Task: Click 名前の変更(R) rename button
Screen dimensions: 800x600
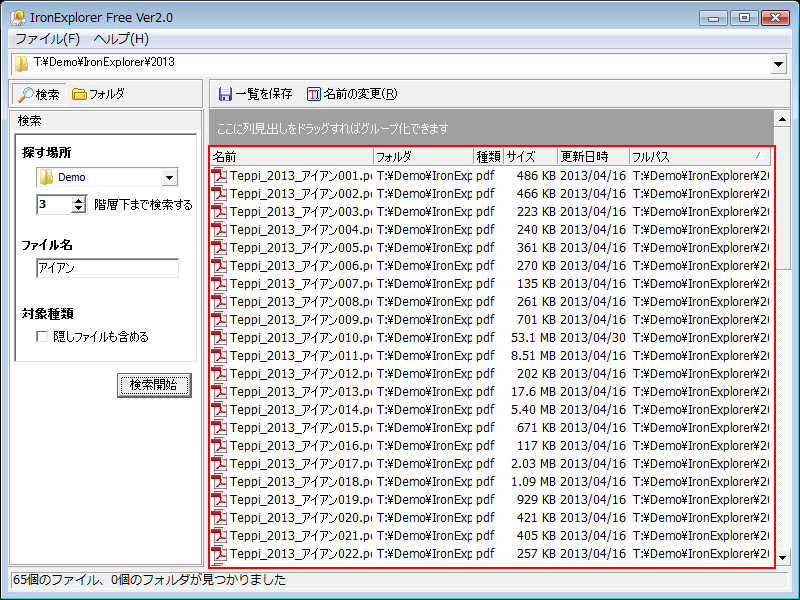Action: 352,94
